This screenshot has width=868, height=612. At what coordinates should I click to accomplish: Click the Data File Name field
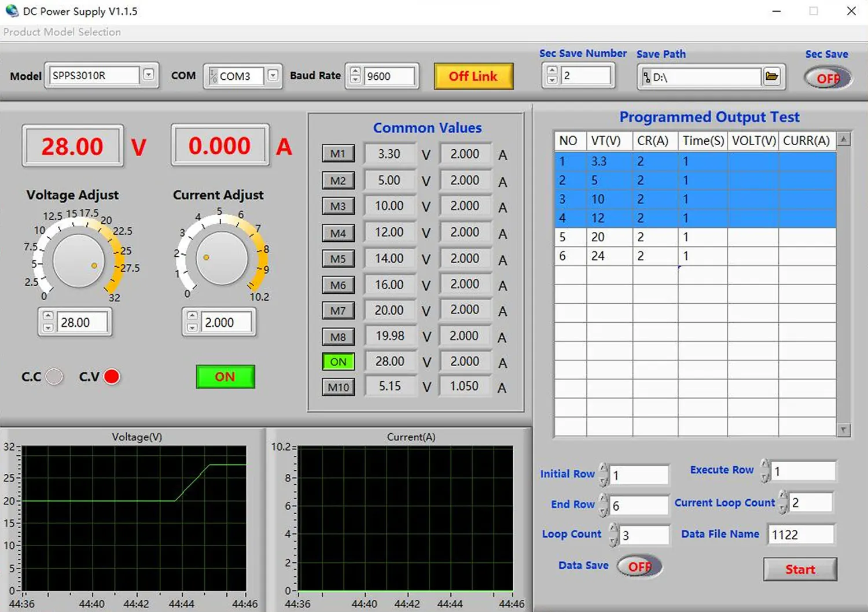pos(800,534)
